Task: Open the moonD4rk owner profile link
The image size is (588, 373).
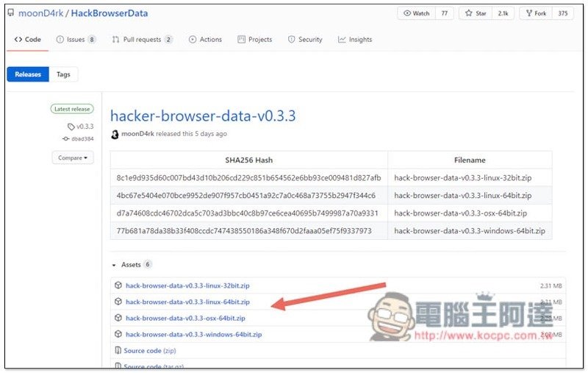Action: (x=41, y=13)
